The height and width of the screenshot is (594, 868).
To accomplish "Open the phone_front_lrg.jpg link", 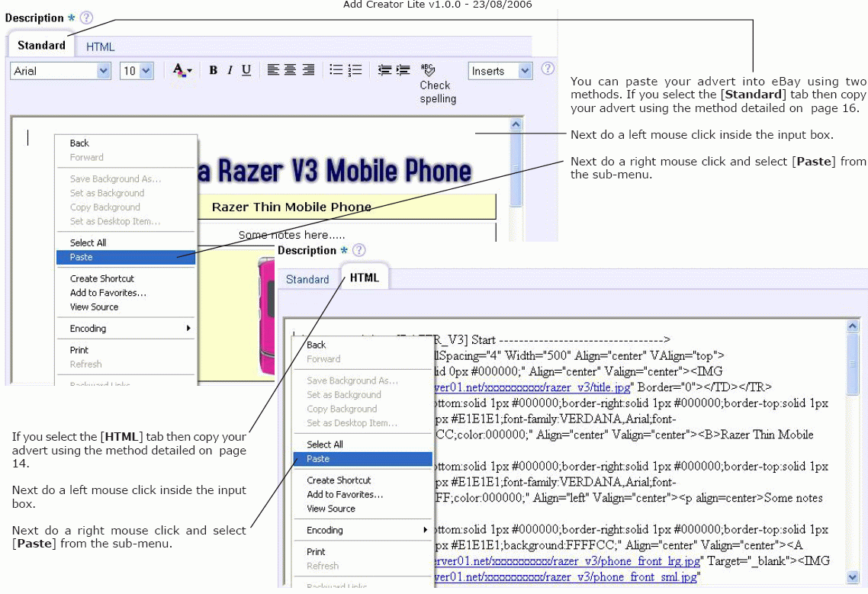I will pyautogui.click(x=567, y=560).
